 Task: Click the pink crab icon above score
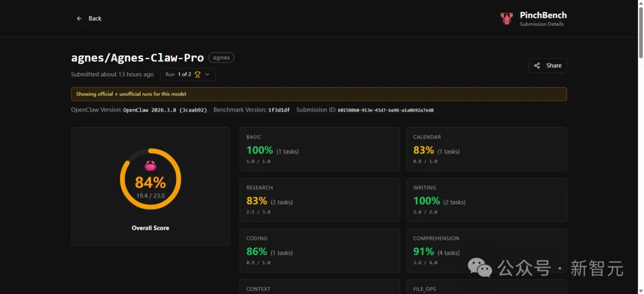pyautogui.click(x=150, y=166)
